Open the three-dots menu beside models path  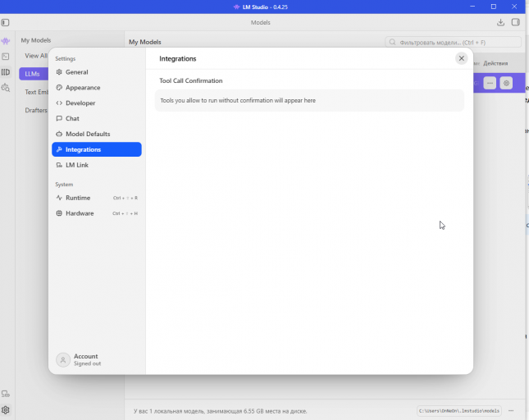511,410
